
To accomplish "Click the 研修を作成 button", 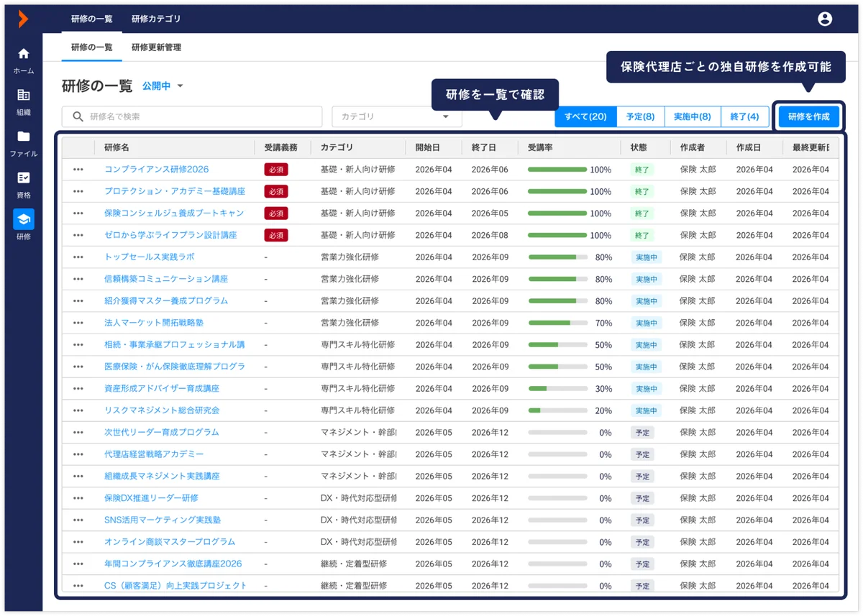I will pyautogui.click(x=808, y=116).
